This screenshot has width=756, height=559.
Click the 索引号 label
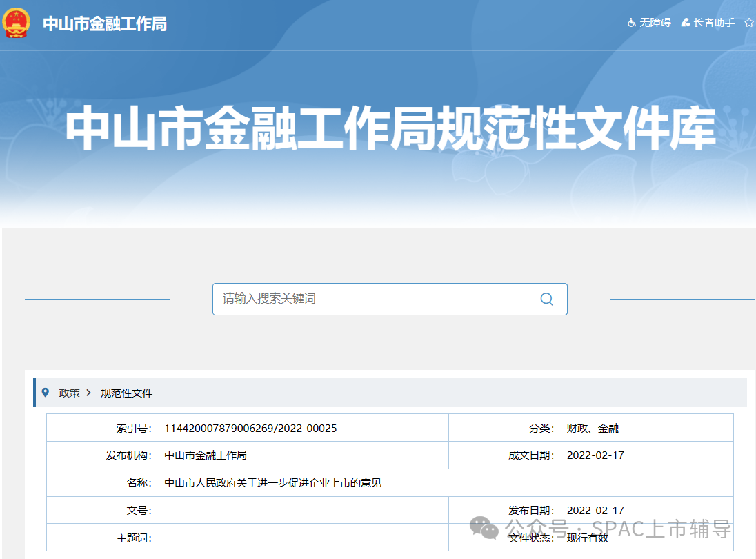[x=134, y=429]
